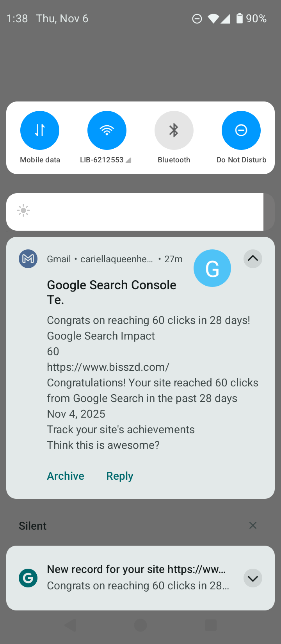Open the https://www.bisszd.com/ notification text
281x644 pixels.
coord(108,367)
